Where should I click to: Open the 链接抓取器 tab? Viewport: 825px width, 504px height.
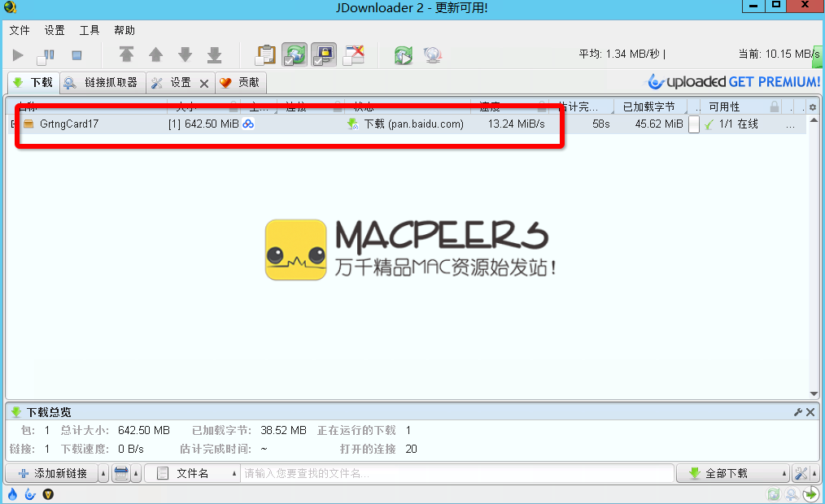coord(103,83)
